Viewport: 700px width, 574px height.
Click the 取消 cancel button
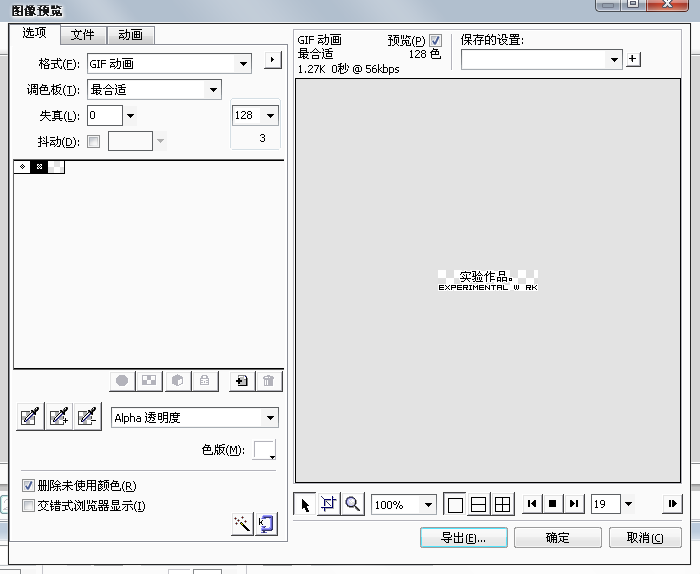tap(645, 538)
